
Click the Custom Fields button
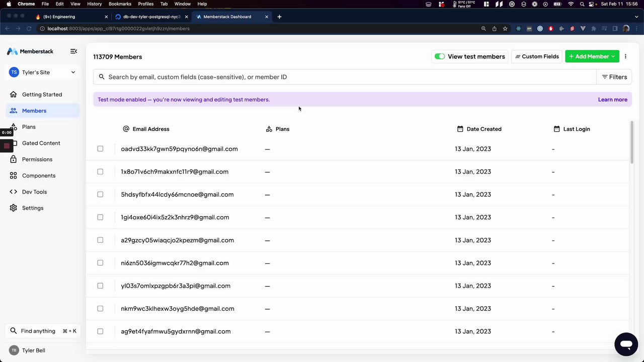(x=536, y=56)
